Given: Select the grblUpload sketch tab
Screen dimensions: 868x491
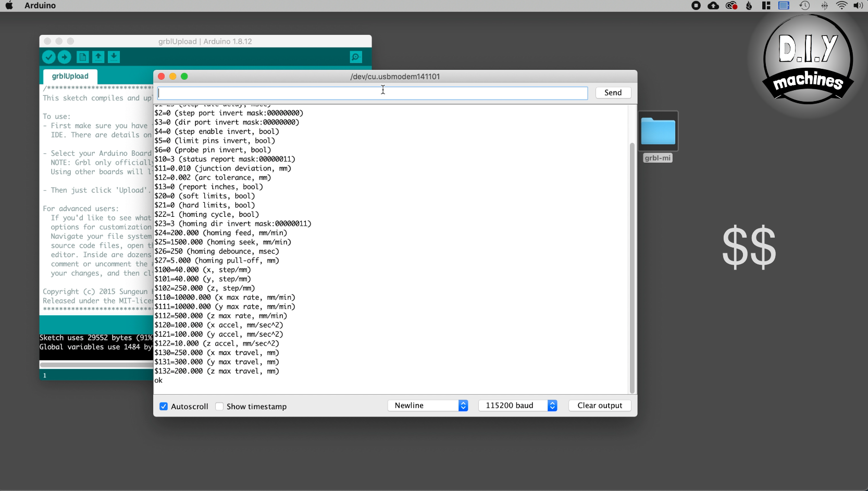Looking at the screenshot, I should pyautogui.click(x=70, y=76).
